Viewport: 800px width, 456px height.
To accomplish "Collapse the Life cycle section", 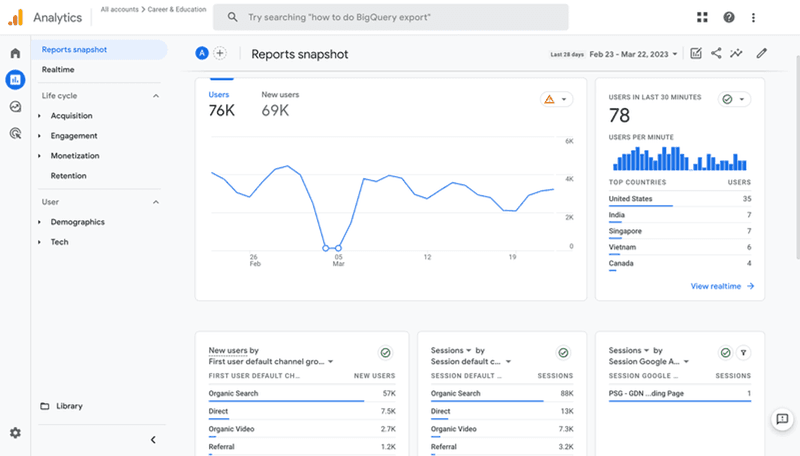I will (x=156, y=96).
